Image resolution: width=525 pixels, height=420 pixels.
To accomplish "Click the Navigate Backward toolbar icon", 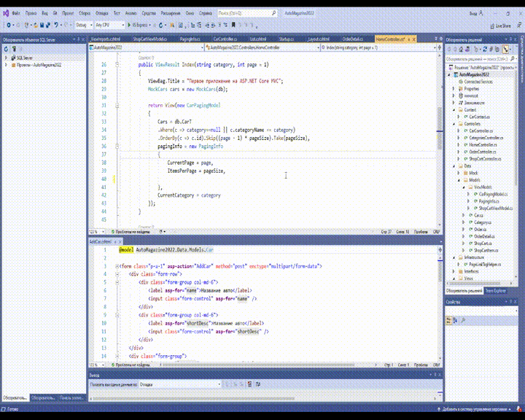I will 8,25.
